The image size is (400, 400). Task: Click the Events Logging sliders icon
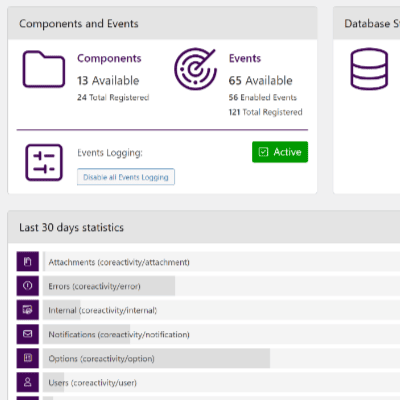(x=44, y=162)
